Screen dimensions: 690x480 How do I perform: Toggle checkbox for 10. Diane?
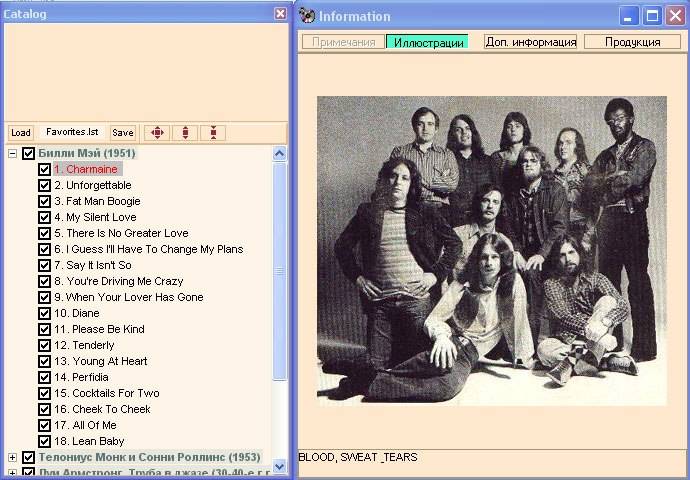pyautogui.click(x=44, y=313)
